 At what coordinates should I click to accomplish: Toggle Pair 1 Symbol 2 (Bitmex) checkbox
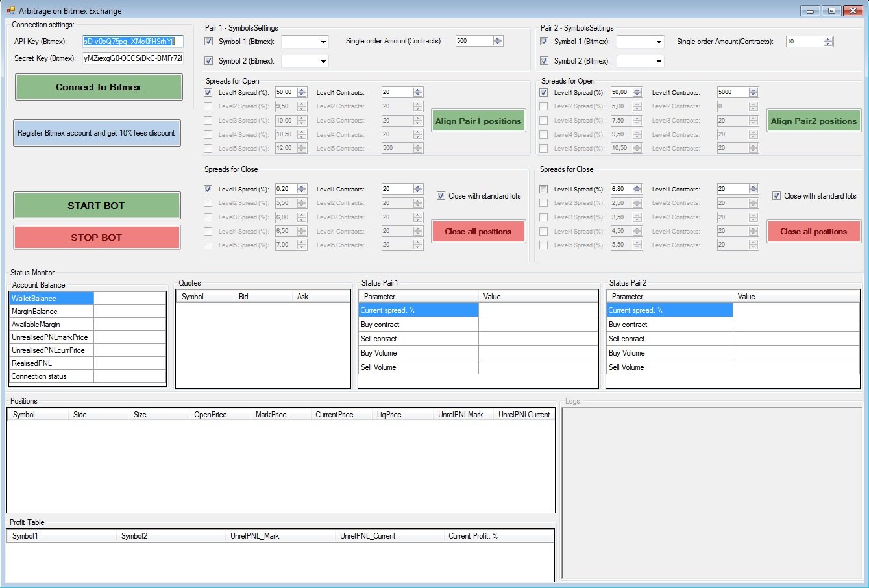tap(208, 61)
